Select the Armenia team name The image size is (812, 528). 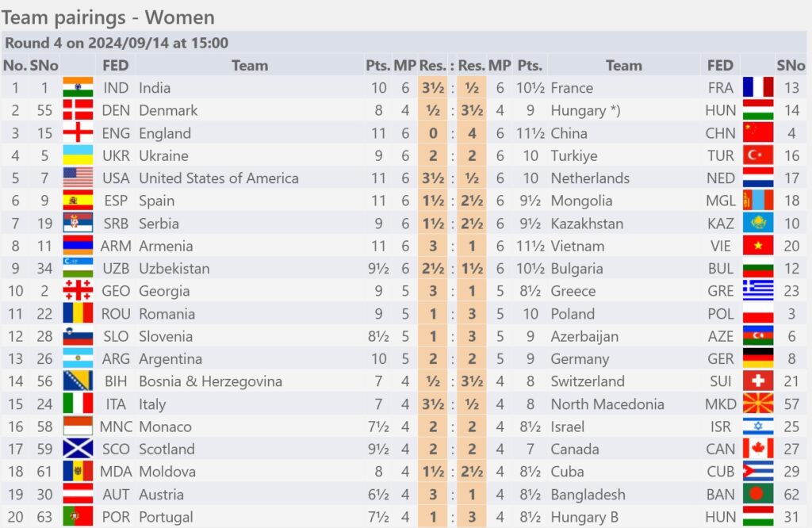(166, 246)
